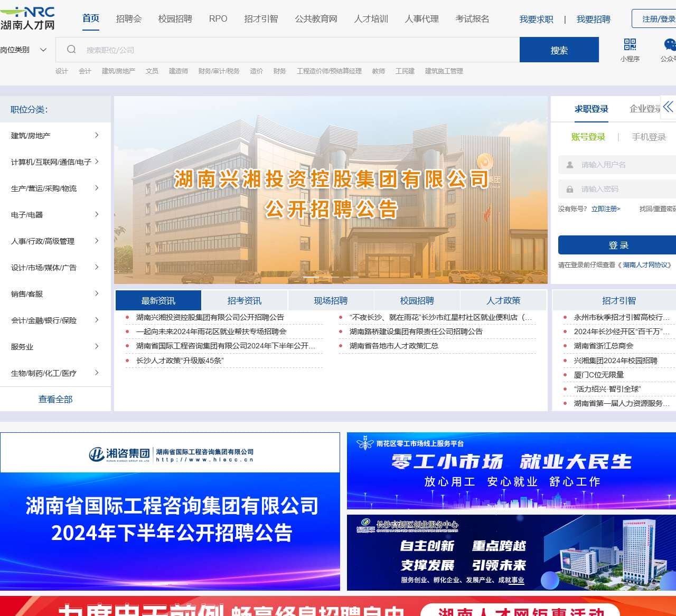This screenshot has height=616, width=676.
Task: Click the search magnifier icon
Action: [71, 50]
